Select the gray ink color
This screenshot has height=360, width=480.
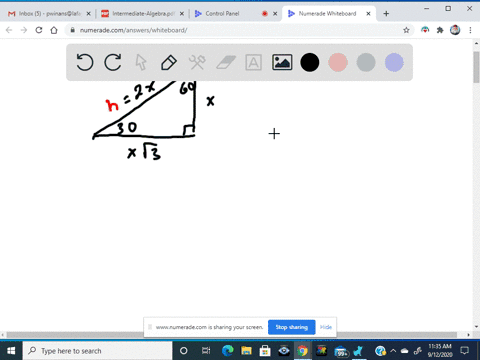click(x=366, y=62)
